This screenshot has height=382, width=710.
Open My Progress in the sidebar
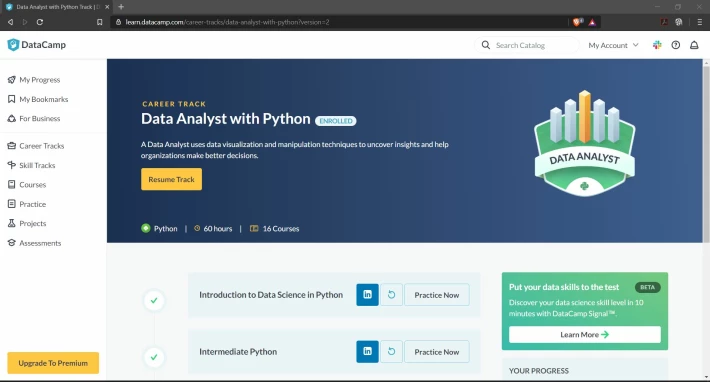tap(34, 80)
